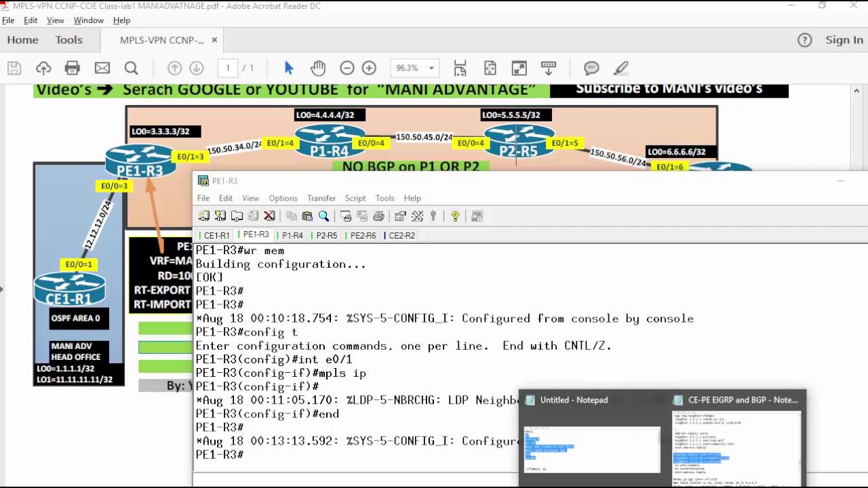Go to previous page arrow

click(x=174, y=68)
